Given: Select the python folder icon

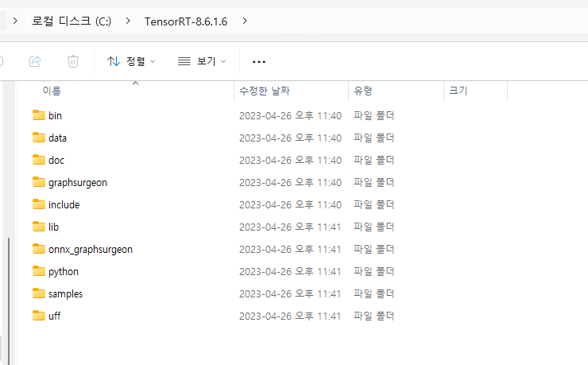Looking at the screenshot, I should pos(39,271).
